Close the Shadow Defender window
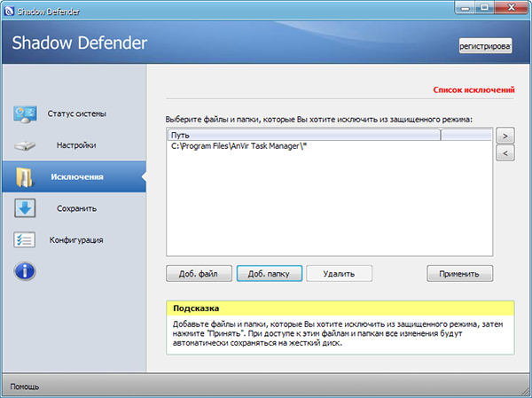This screenshot has height=398, width=532. (512, 7)
